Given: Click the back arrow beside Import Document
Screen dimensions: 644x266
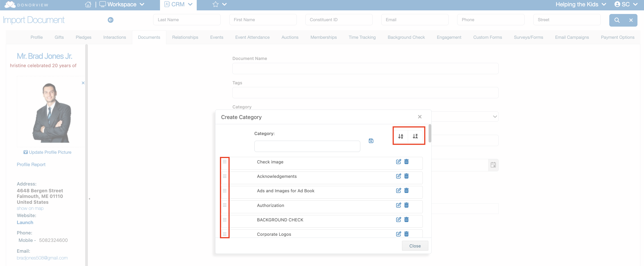Looking at the screenshot, I should [110, 20].
